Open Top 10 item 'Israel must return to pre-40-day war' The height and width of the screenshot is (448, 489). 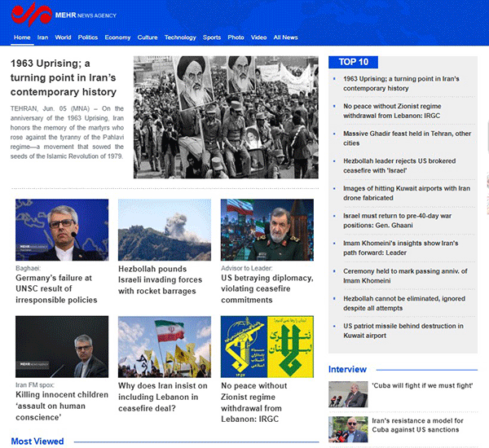pyautogui.click(x=398, y=221)
